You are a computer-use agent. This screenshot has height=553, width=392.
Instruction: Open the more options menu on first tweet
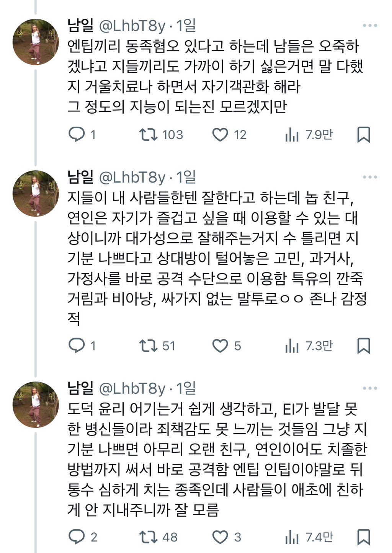pyautogui.click(x=370, y=25)
